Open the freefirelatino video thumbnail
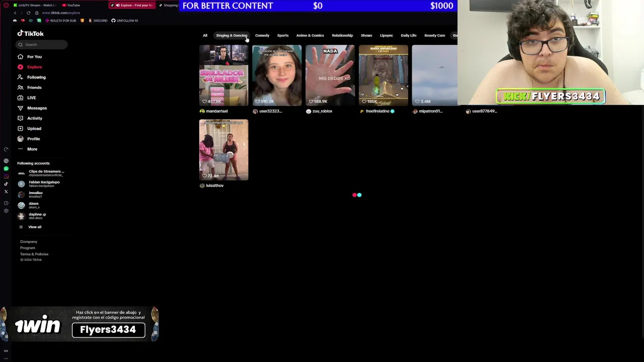The image size is (644, 362). (x=383, y=75)
